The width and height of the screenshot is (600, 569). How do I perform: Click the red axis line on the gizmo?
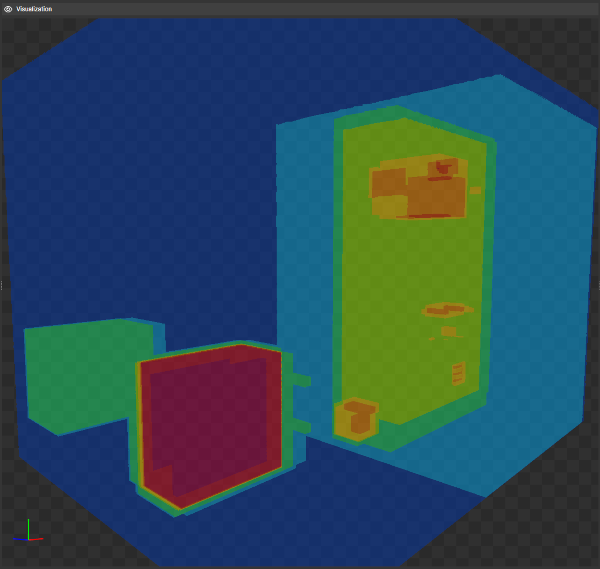pyautogui.click(x=38, y=539)
